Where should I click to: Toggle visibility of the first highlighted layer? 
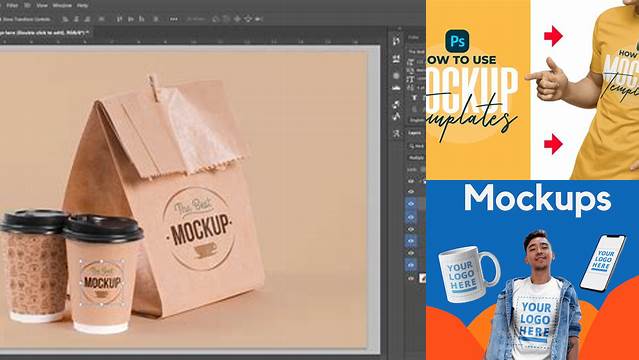coord(411,203)
